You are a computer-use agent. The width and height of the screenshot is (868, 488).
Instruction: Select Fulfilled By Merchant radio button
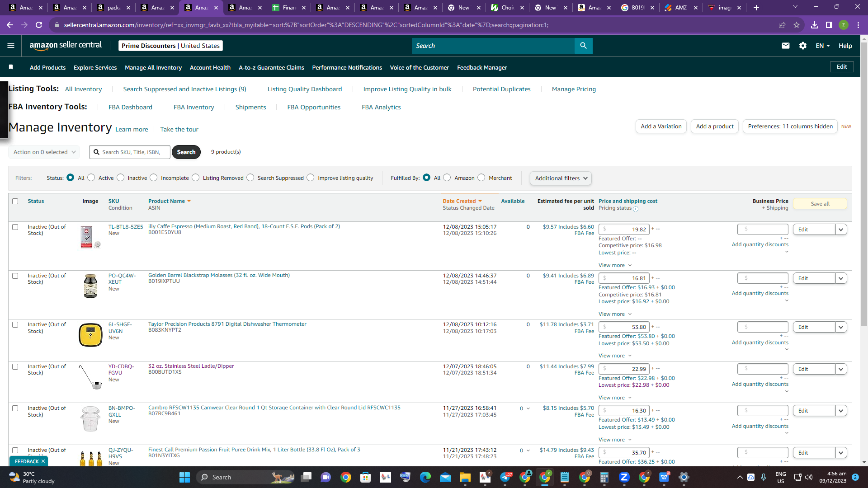point(481,178)
